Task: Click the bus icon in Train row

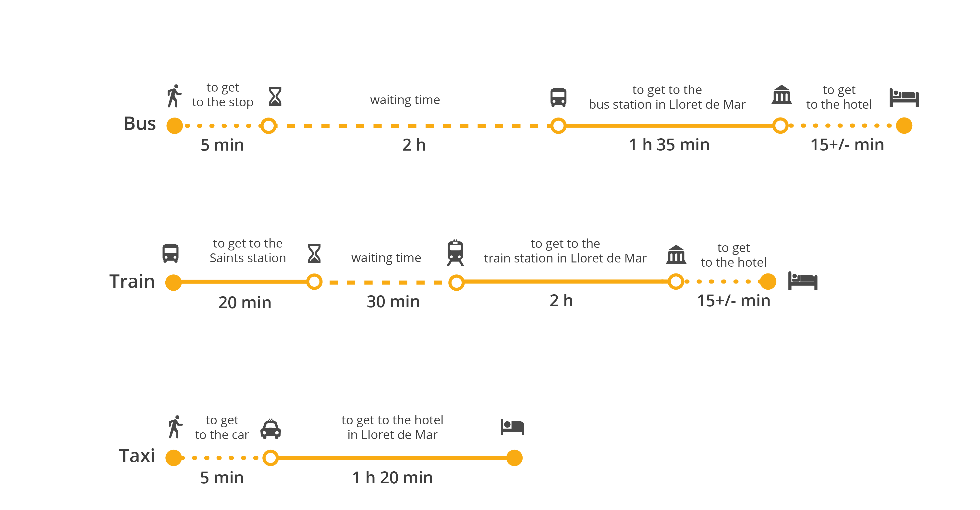Action: (x=171, y=253)
